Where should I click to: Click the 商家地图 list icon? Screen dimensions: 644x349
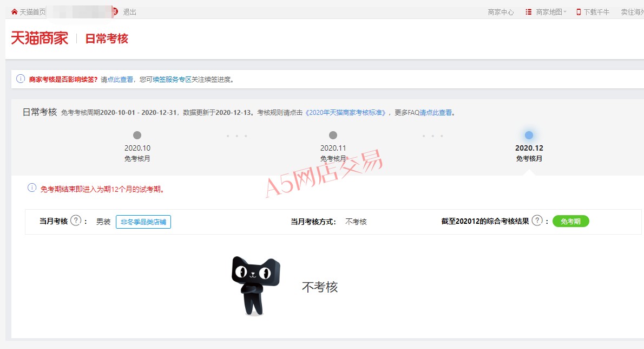[x=529, y=12]
